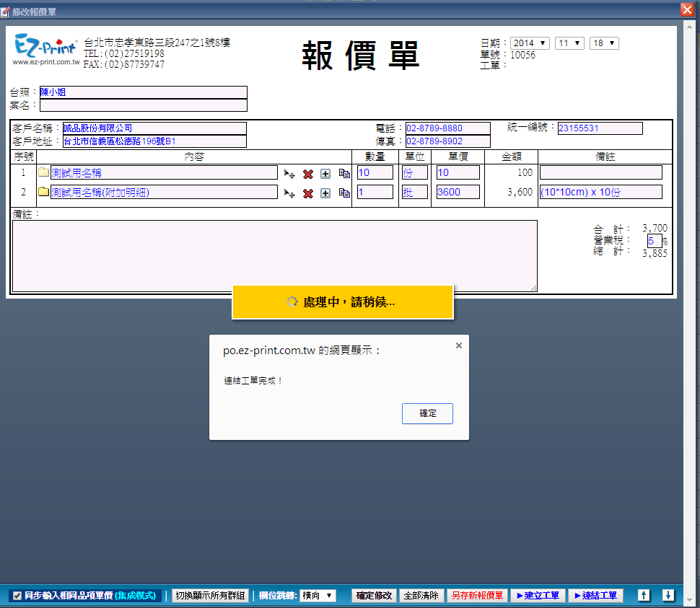The width and height of the screenshot is (700, 608).
Task: Click the plus icon in row 2
Action: 325,193
